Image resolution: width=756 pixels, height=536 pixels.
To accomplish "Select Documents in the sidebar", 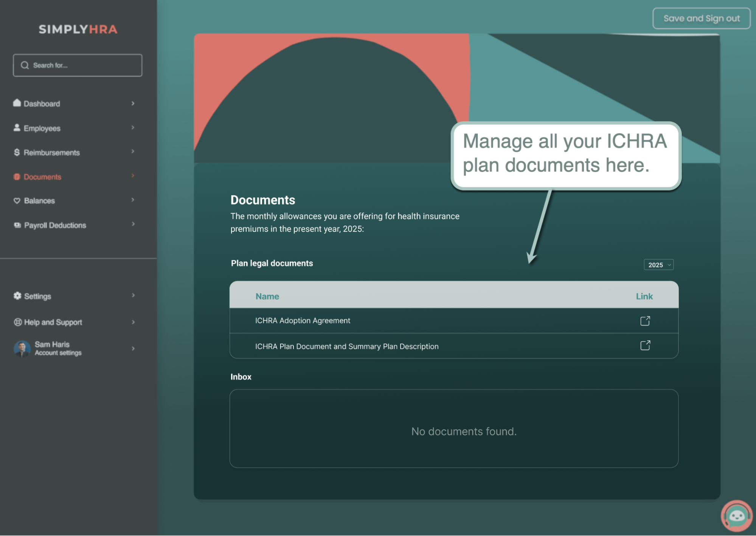I will [x=42, y=177].
